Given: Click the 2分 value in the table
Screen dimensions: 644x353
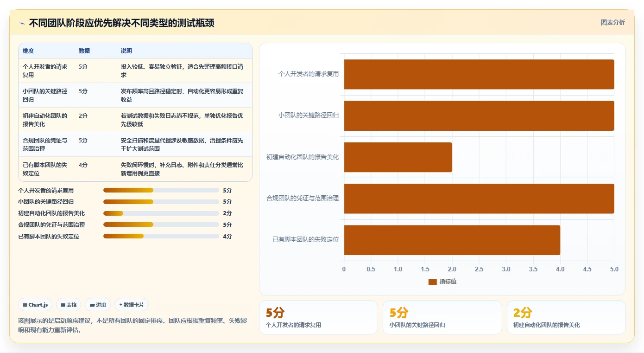Looking at the screenshot, I should click(x=83, y=116).
